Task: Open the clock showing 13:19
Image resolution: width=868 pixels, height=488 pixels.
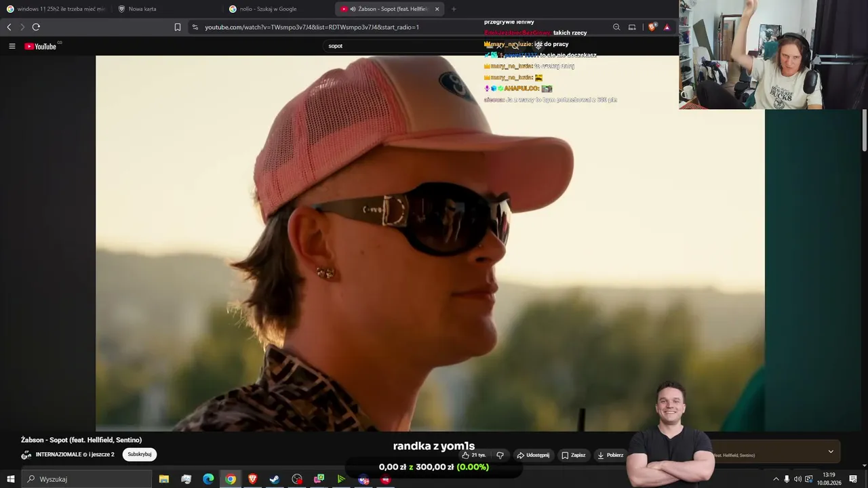Action: click(829, 479)
